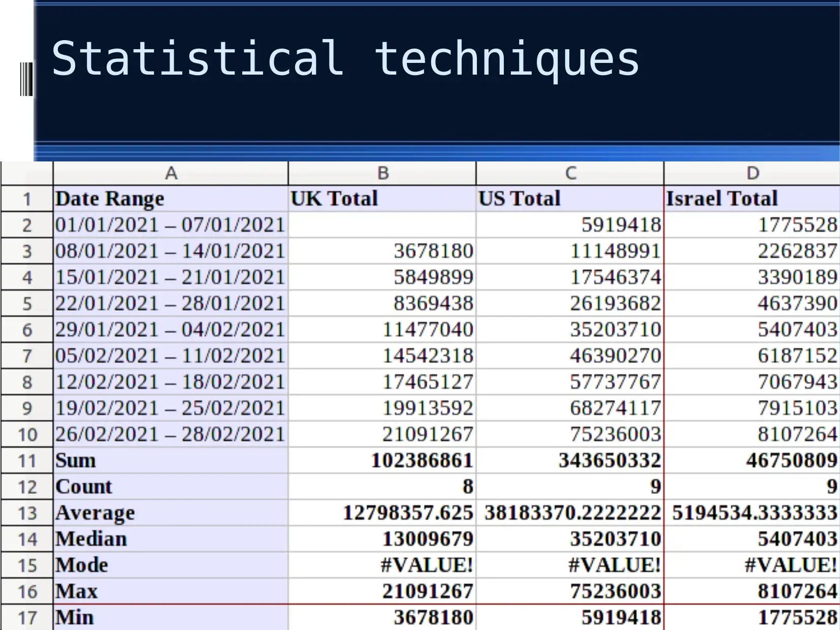Select UK sum 102386861

tap(382, 461)
